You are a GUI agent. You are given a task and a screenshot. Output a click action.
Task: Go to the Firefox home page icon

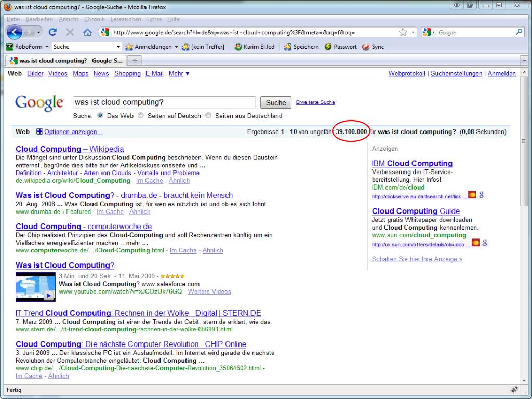click(87, 32)
